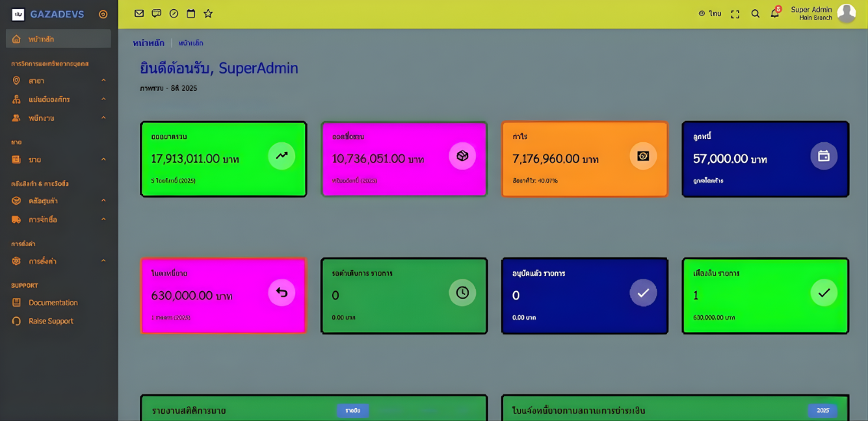
Task: Click the Raise Support link
Action: [x=51, y=321]
